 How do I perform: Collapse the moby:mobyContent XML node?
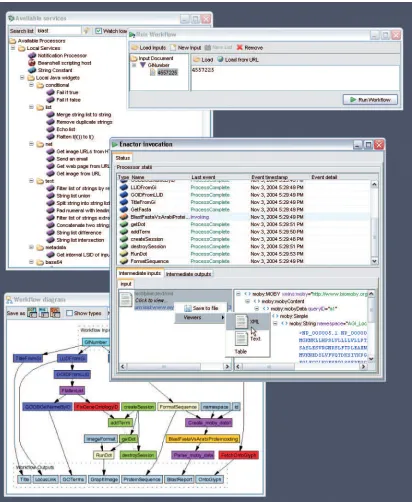[247, 301]
